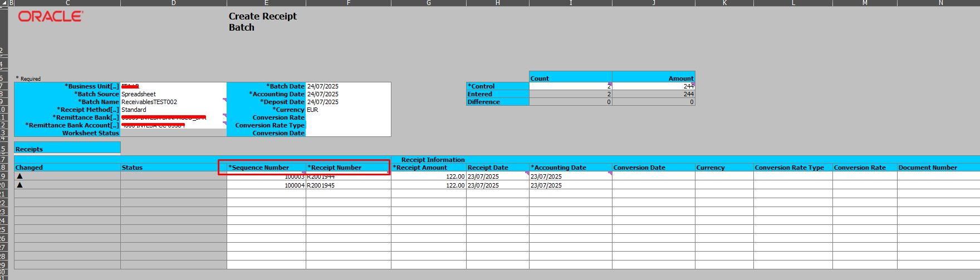Select the Receipt Date cell for receipt R2001945

coord(498,185)
